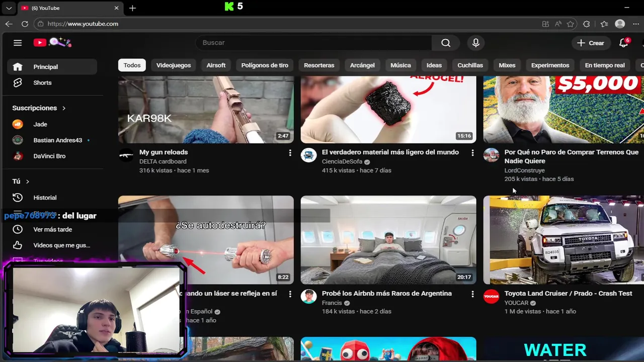Click the Crear button

click(591, 43)
